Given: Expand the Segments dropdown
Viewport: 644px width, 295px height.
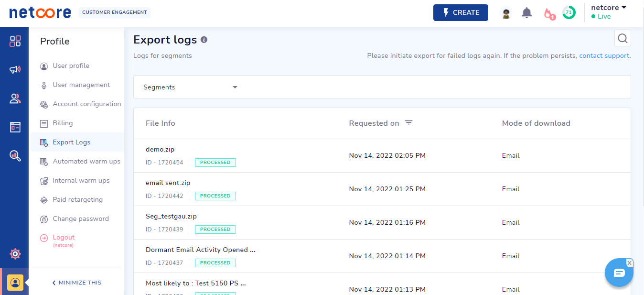Looking at the screenshot, I should tap(190, 87).
